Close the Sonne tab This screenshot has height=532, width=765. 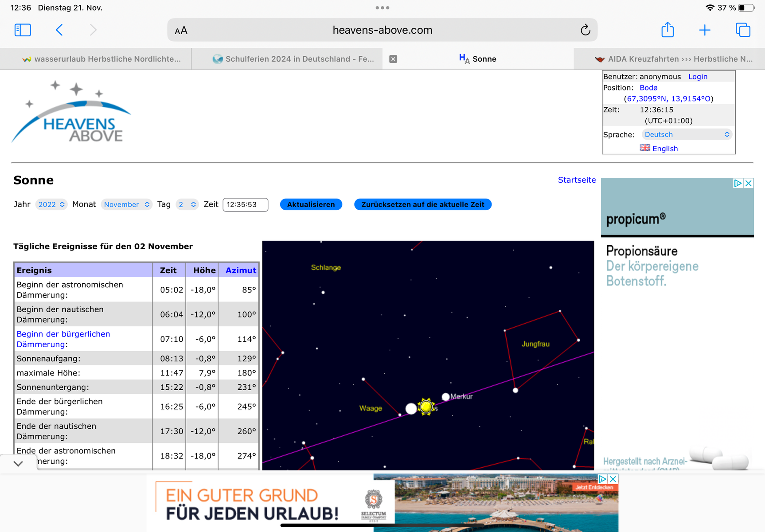click(393, 59)
